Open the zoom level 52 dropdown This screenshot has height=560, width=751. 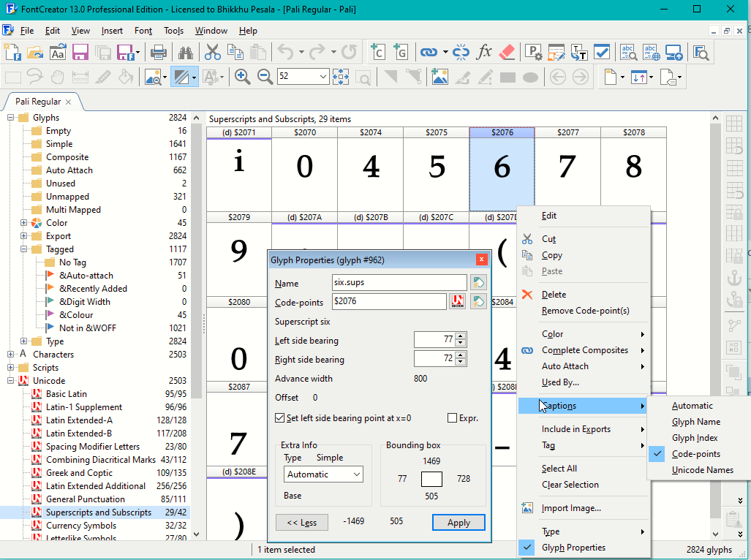click(x=322, y=77)
